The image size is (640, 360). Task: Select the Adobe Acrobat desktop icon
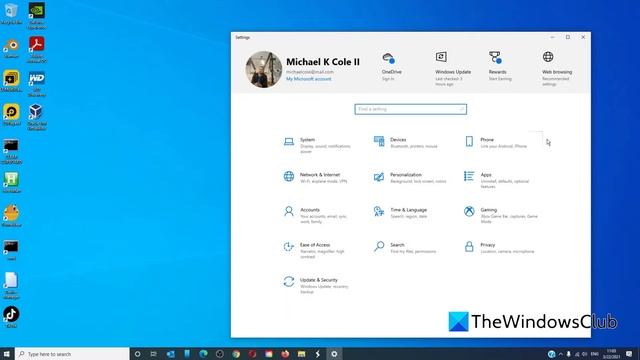[x=37, y=49]
